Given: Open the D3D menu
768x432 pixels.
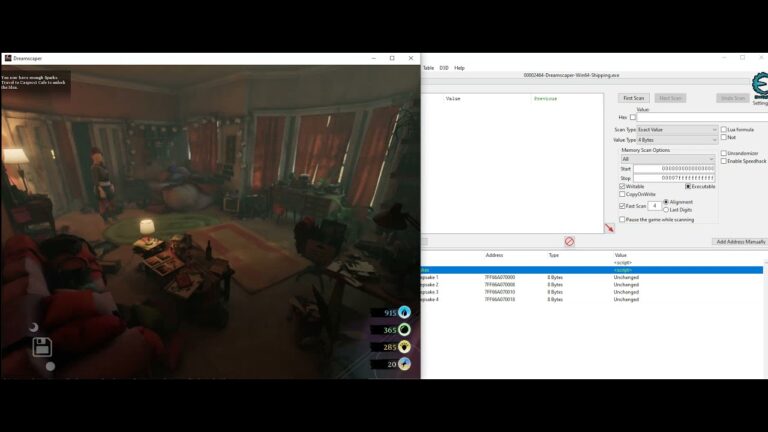Looking at the screenshot, I should (x=444, y=68).
